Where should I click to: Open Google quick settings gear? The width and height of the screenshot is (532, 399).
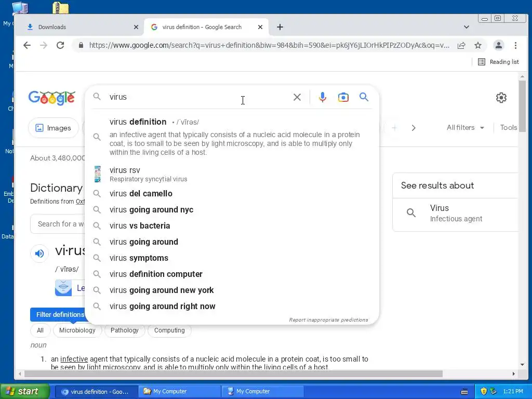(x=501, y=98)
